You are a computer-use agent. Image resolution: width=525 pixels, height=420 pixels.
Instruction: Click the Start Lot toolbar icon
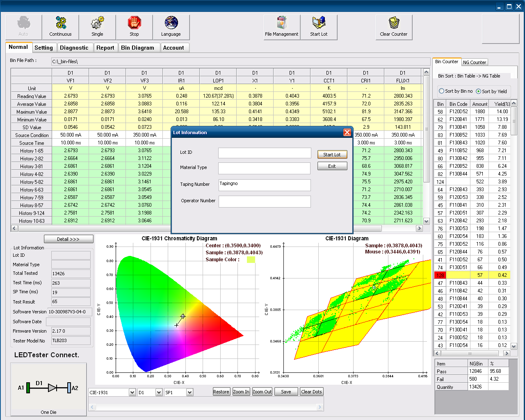click(319, 27)
